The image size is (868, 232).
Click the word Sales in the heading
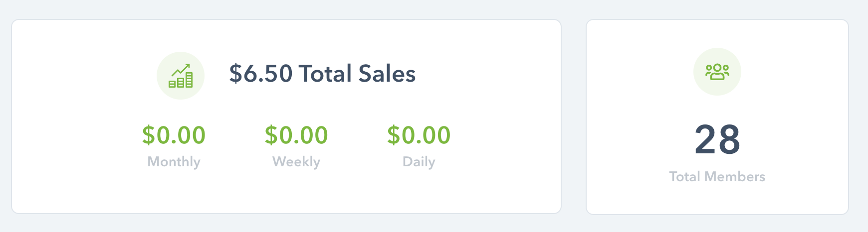[x=387, y=74]
